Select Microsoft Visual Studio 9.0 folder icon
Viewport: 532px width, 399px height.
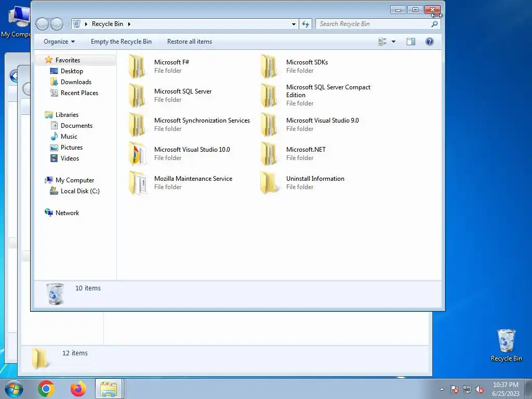(269, 125)
